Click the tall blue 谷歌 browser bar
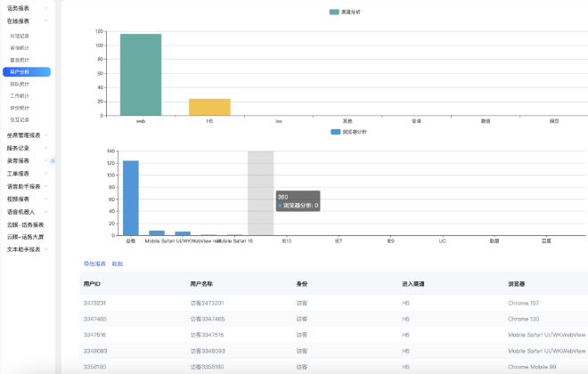 click(131, 198)
